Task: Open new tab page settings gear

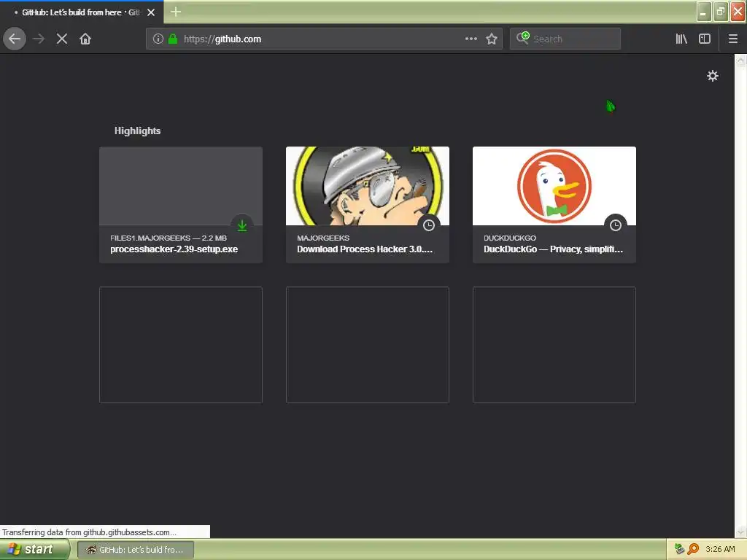Action: point(712,76)
